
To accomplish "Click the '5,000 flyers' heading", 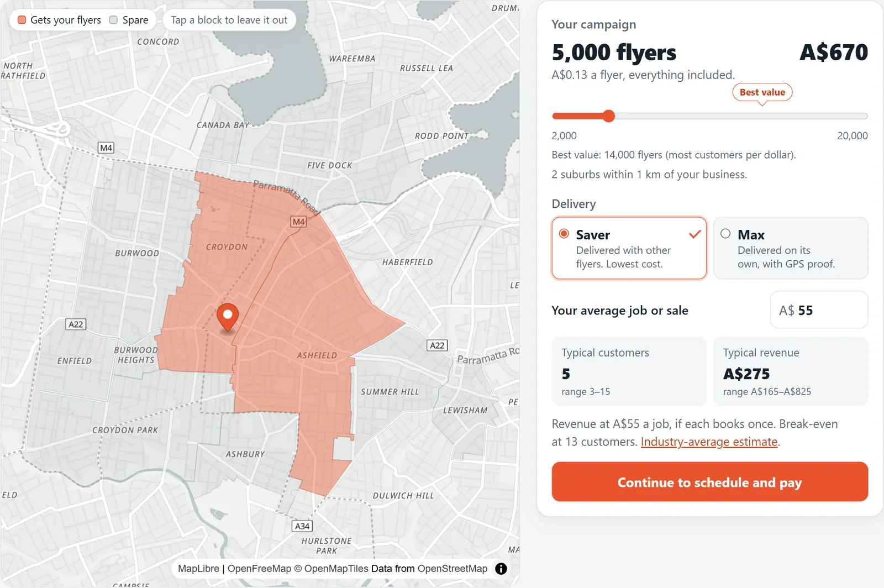I will [x=614, y=53].
